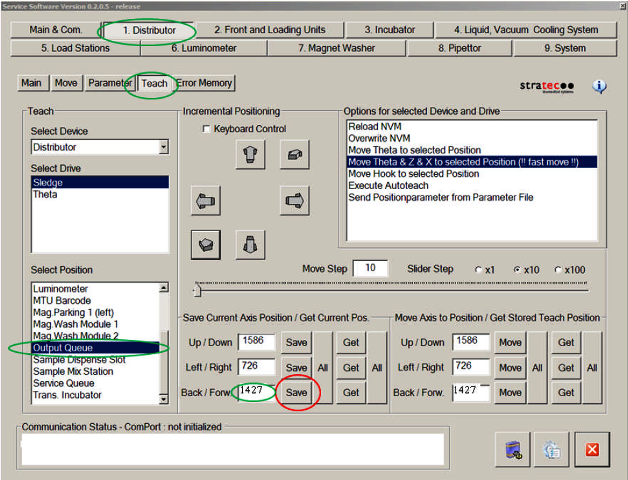Screen dimensions: 628x480
Task: Click the incremental positioning slider handle
Action: pos(197,291)
